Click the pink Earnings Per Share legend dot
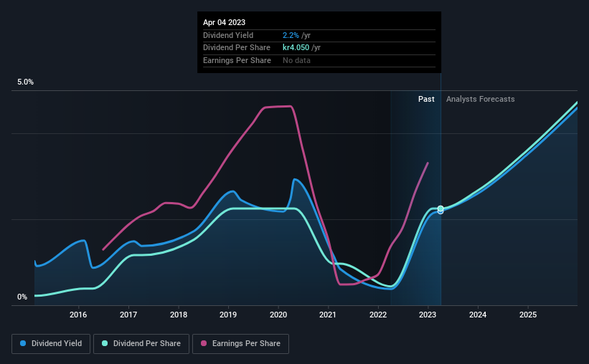The width and height of the screenshot is (589, 364). tap(204, 343)
